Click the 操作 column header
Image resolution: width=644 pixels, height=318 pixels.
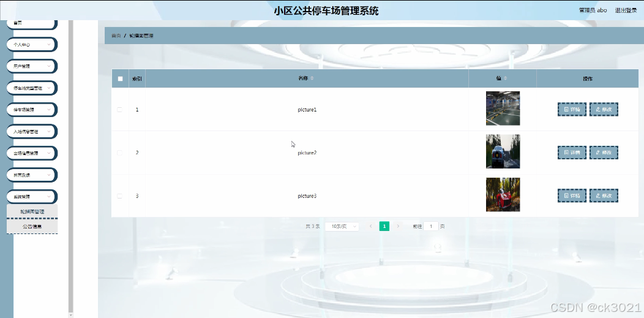pos(588,79)
